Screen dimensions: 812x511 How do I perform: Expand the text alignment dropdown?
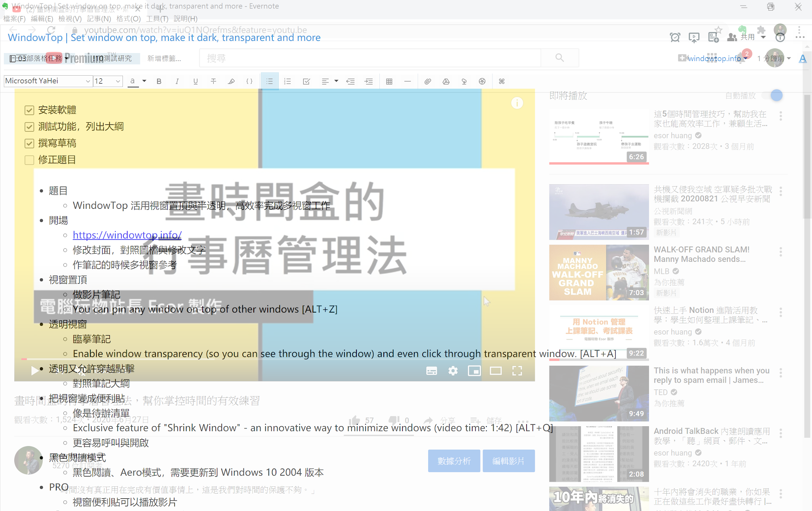[336, 81]
